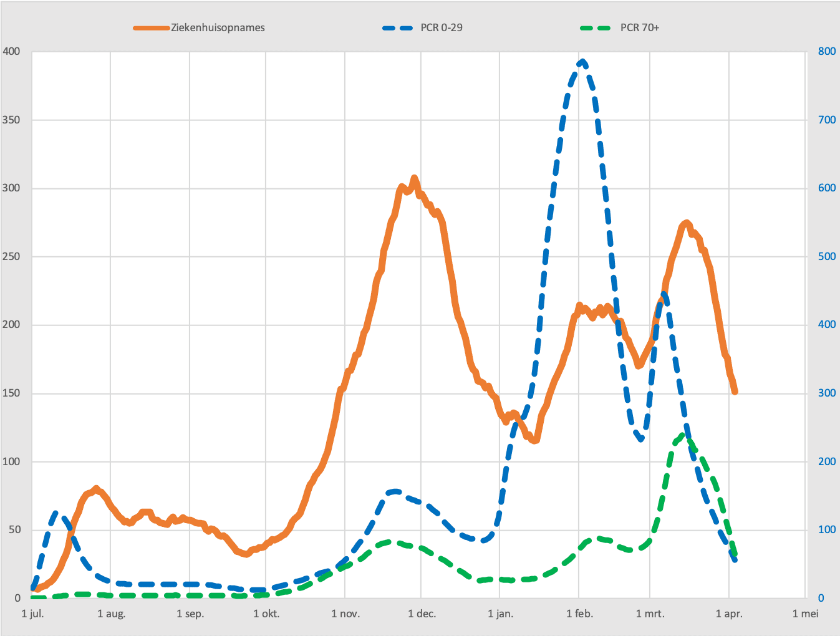Click the PCR 0-29 legend label
Image resolution: width=840 pixels, height=636 pixels.
[x=442, y=27]
